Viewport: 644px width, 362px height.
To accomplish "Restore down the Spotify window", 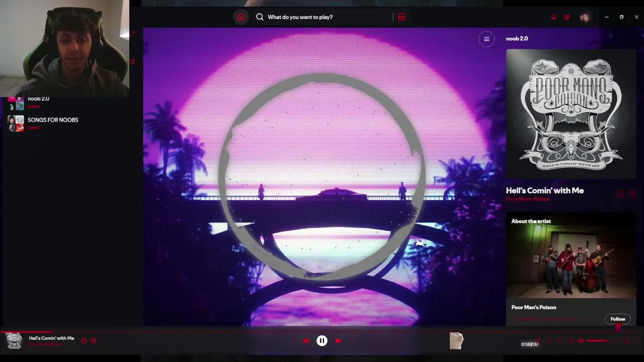I will tap(621, 17).
